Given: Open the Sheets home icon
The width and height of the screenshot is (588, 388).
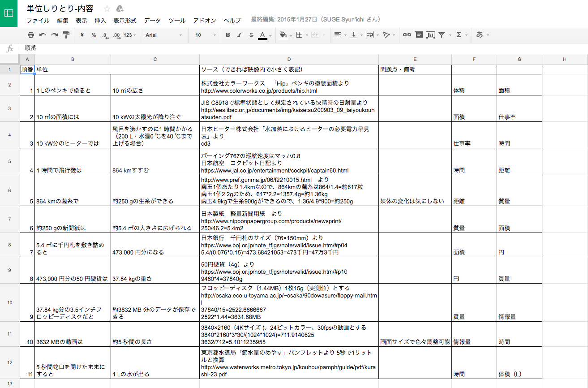Looking at the screenshot, I should [x=9, y=13].
